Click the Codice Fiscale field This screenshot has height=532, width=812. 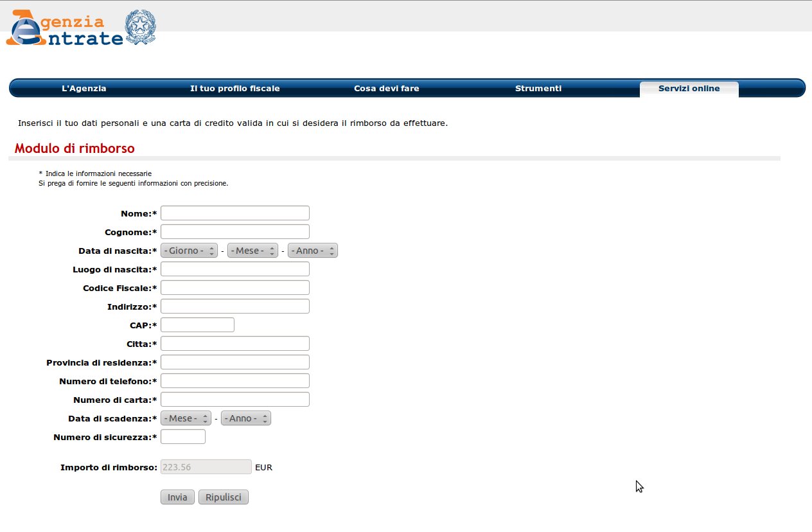235,288
